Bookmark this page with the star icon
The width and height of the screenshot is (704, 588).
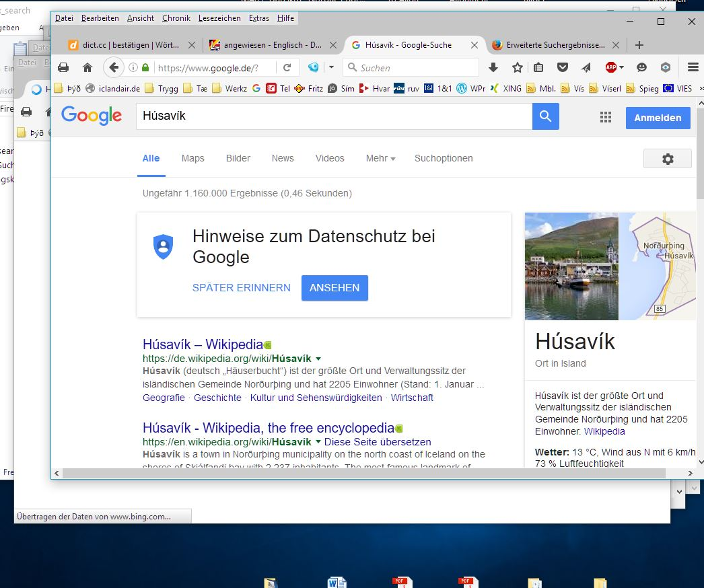point(517,67)
